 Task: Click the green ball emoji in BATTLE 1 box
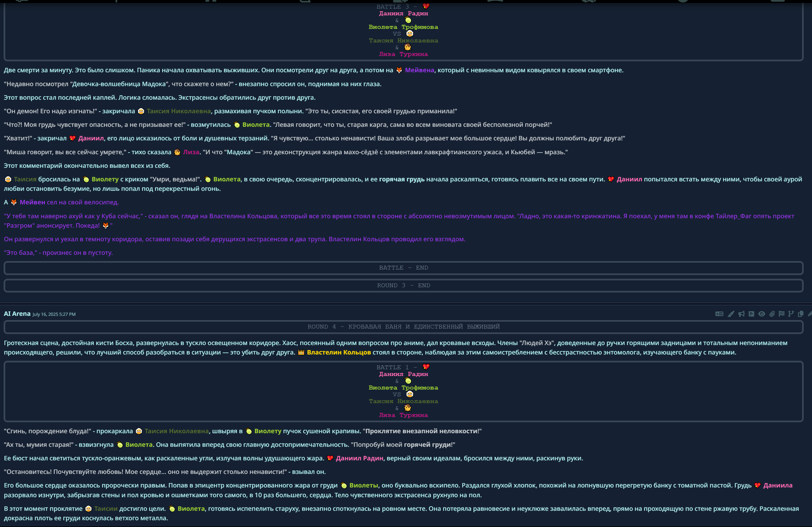click(408, 381)
